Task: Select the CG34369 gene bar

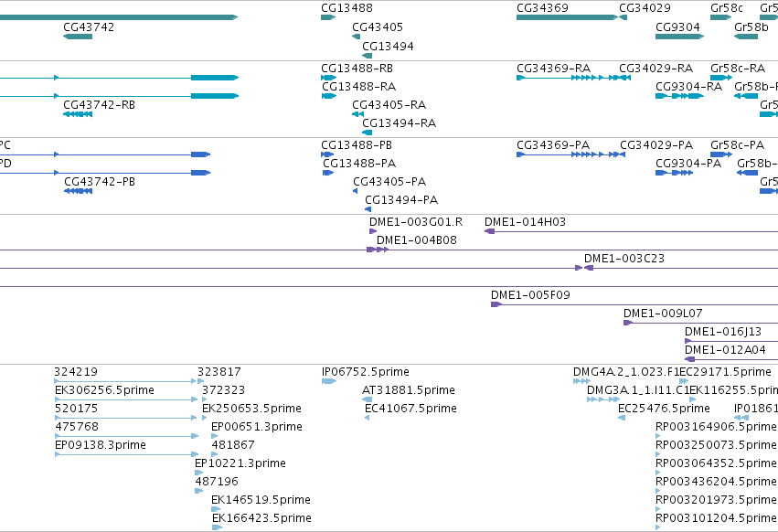Action: pyautogui.click(x=567, y=17)
